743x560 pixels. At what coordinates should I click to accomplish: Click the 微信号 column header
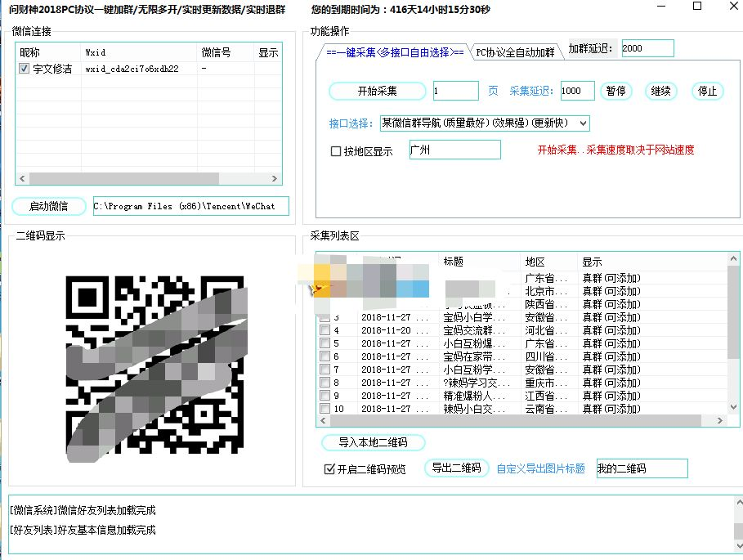225,52
